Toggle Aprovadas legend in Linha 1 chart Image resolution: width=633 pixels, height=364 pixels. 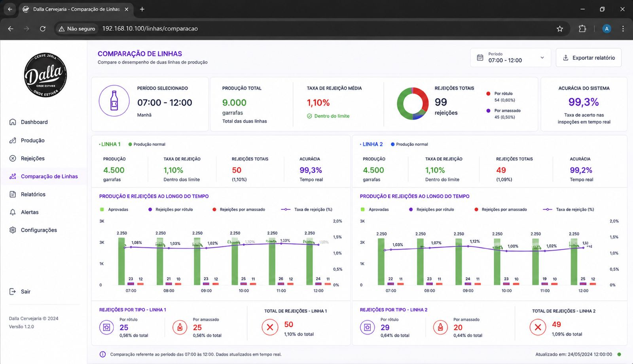[x=114, y=209]
